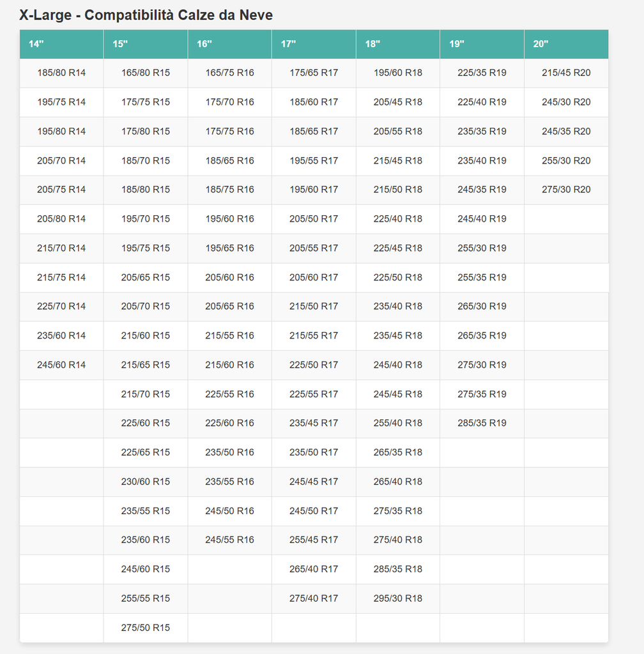Viewport: 644px width, 654px height.
Task: Select tire size 225/35 R19
Action: pyautogui.click(x=482, y=73)
